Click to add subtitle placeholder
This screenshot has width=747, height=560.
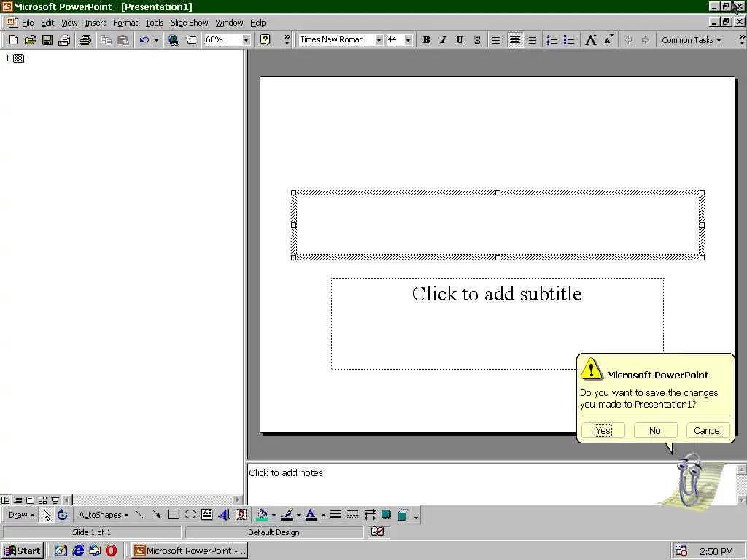click(497, 323)
